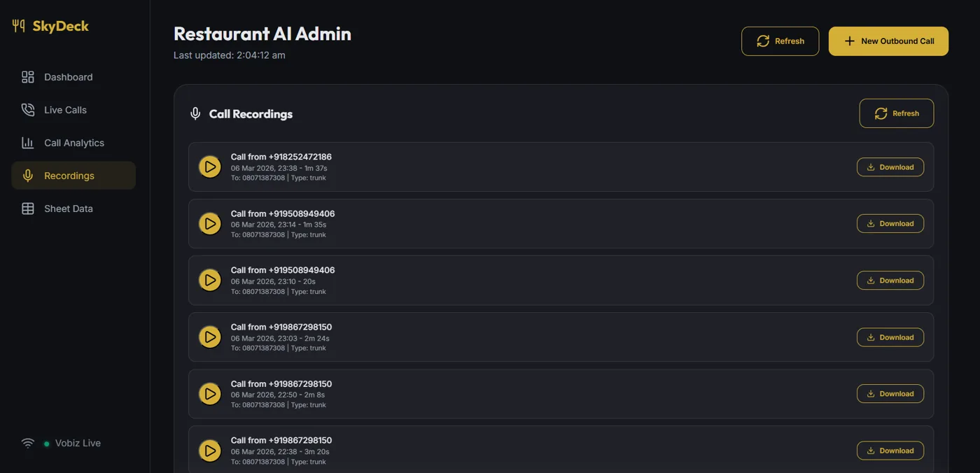Download the 23:03 call recording
This screenshot has height=473, width=980.
click(890, 337)
